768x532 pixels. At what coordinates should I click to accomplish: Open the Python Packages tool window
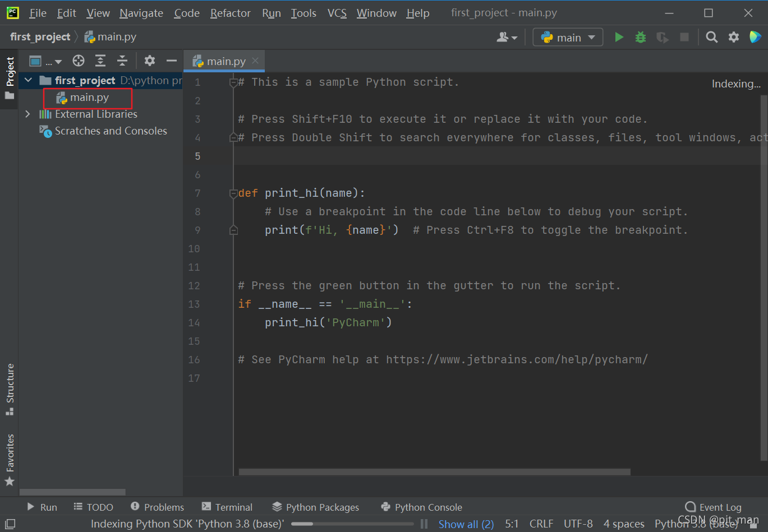pos(316,507)
